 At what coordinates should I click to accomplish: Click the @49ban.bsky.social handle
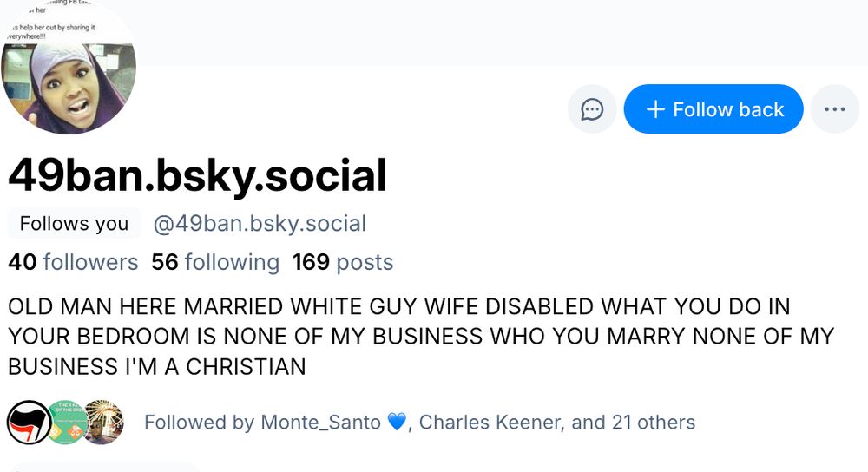point(260,224)
